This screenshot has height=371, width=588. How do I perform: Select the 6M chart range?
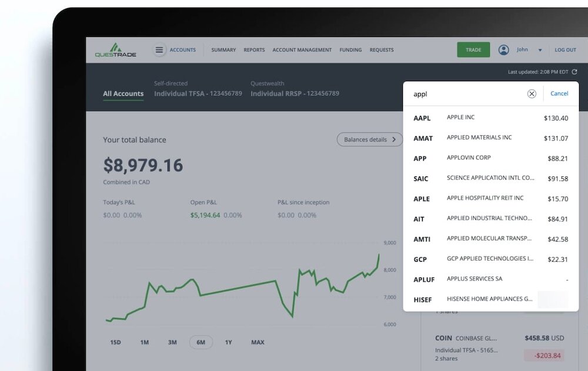pos(201,342)
